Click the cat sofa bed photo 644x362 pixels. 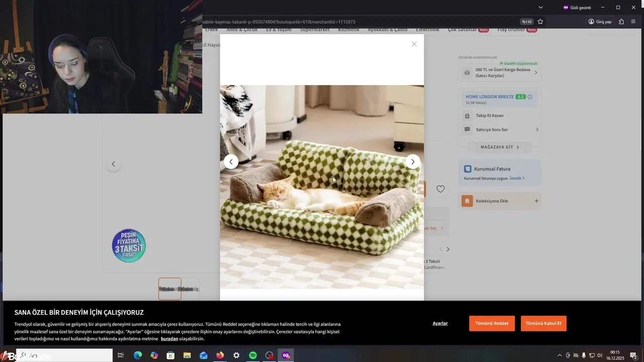point(322,187)
